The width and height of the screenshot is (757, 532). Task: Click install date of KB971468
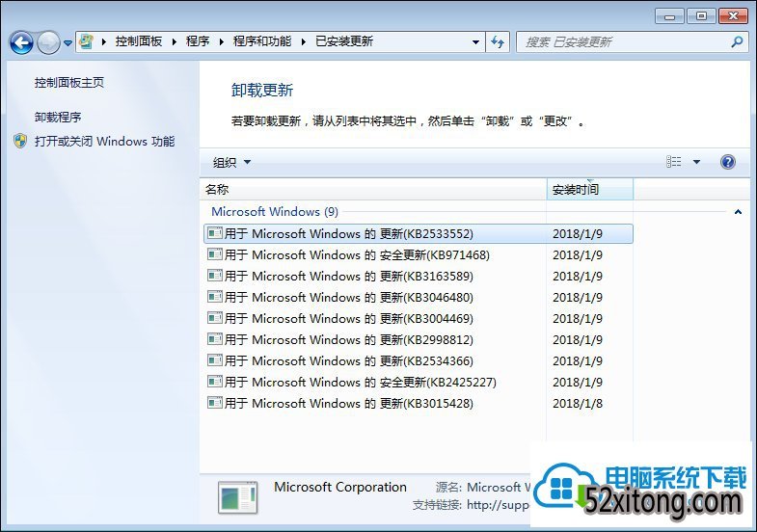coord(578,255)
